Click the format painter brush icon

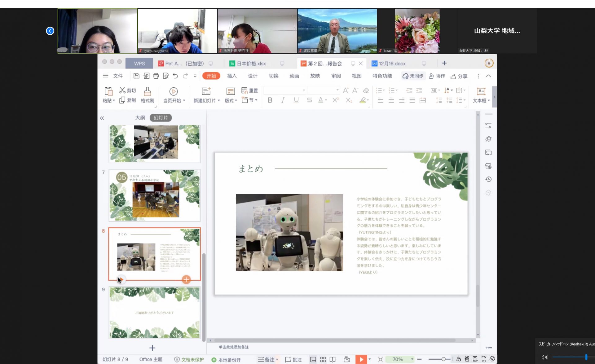pyautogui.click(x=148, y=91)
